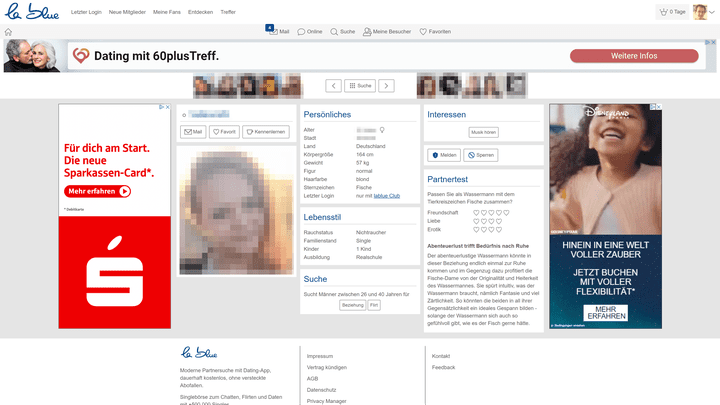
Task: Click Mehr Erfahren in Disneyland ad
Action: (x=606, y=313)
